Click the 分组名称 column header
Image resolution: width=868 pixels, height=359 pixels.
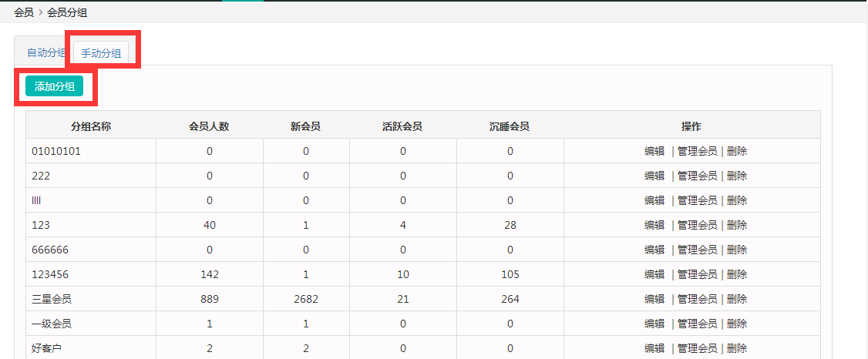[x=91, y=126]
